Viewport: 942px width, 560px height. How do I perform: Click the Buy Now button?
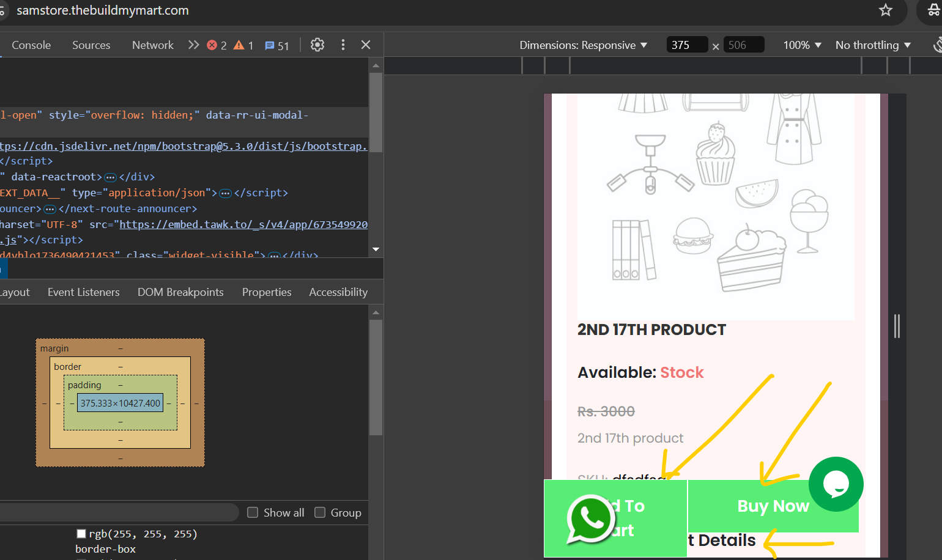(x=773, y=506)
